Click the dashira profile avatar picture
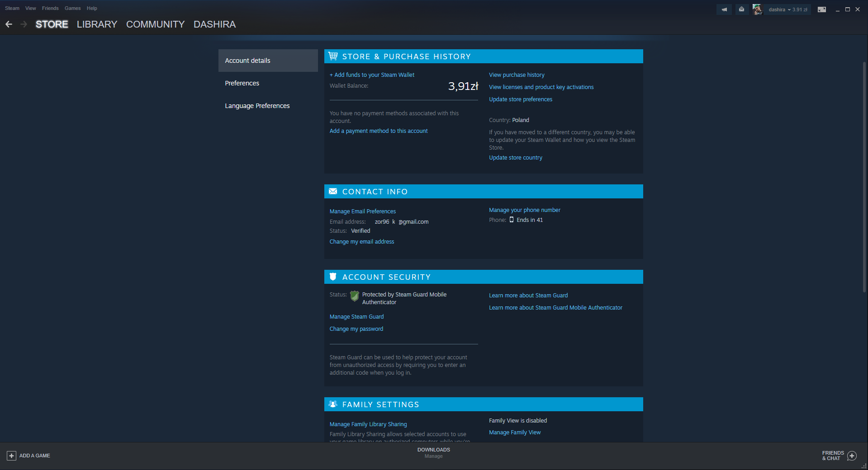868x470 pixels. click(758, 9)
